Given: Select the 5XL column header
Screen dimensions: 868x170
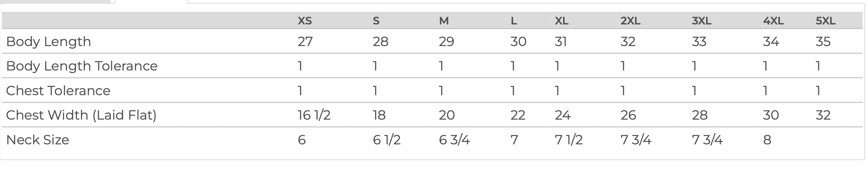Looking at the screenshot, I should coord(825,21).
